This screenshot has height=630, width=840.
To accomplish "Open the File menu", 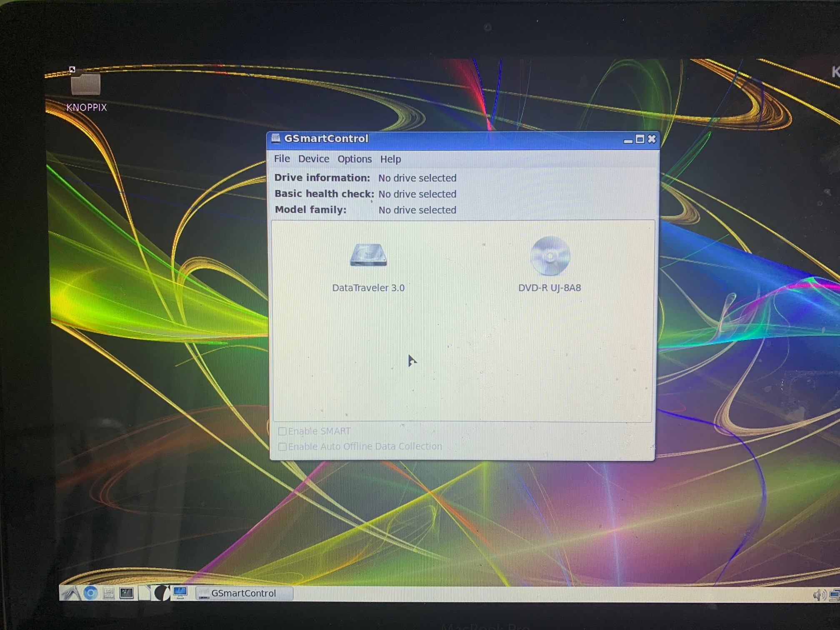I will (281, 159).
